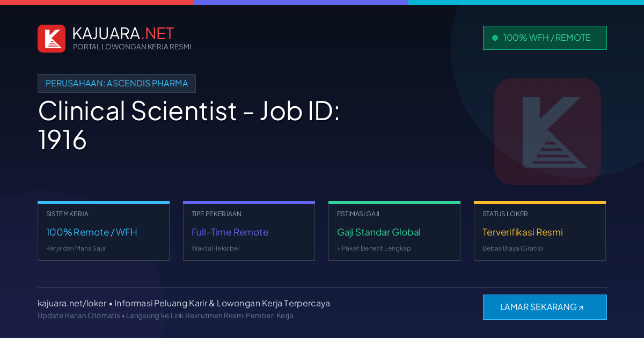Click the Clinical Scientist - Job ID: 1916 title
The width and height of the screenshot is (644, 338).
[x=189, y=125]
